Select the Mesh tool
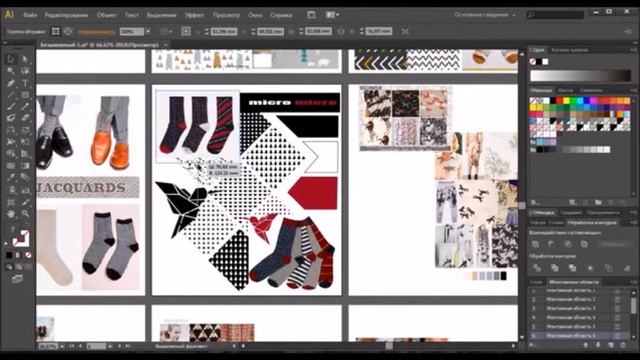 point(11,166)
